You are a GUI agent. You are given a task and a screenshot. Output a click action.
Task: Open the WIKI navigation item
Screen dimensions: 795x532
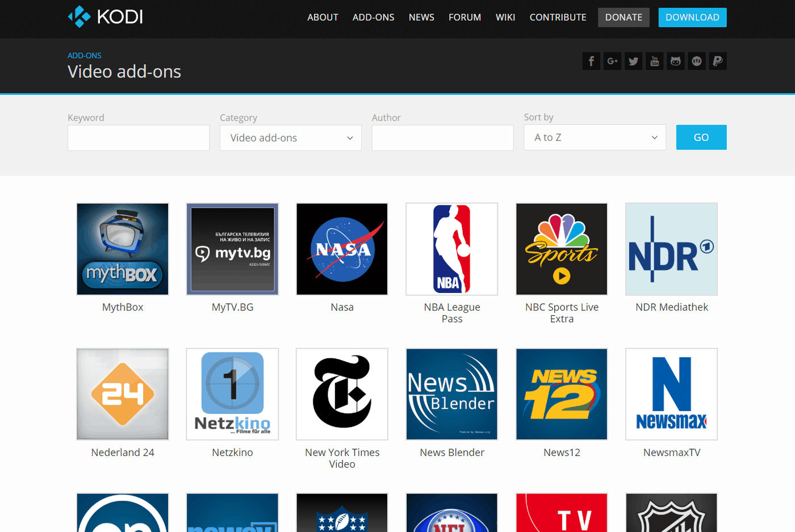(x=505, y=18)
